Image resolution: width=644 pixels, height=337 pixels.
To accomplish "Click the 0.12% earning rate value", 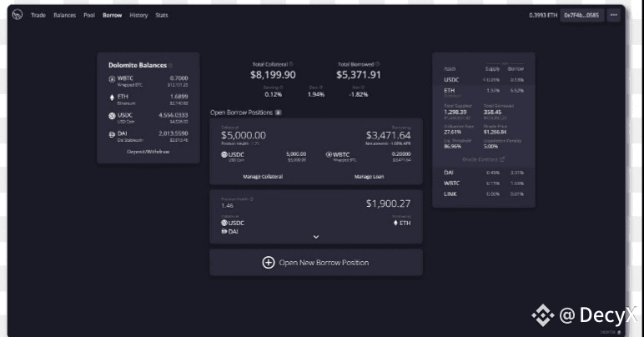I will [x=273, y=94].
